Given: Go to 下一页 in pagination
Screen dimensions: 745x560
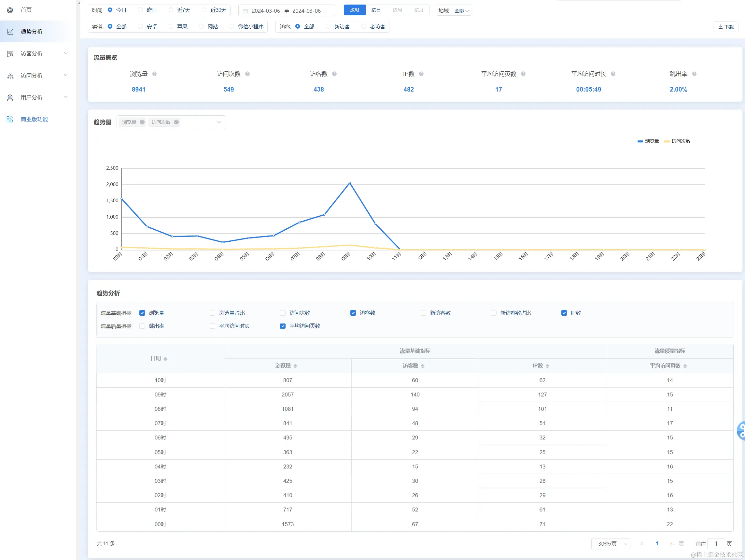Looking at the screenshot, I should (676, 543).
